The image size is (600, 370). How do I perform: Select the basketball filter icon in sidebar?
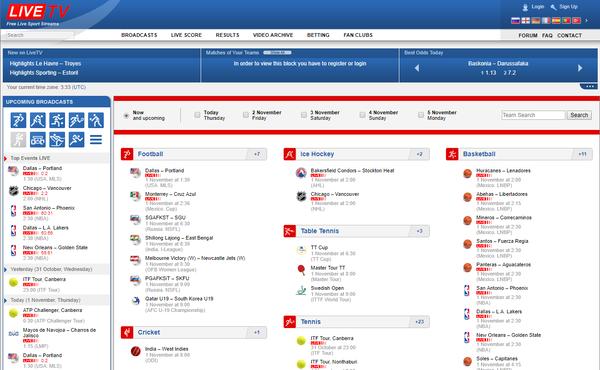coord(57,120)
